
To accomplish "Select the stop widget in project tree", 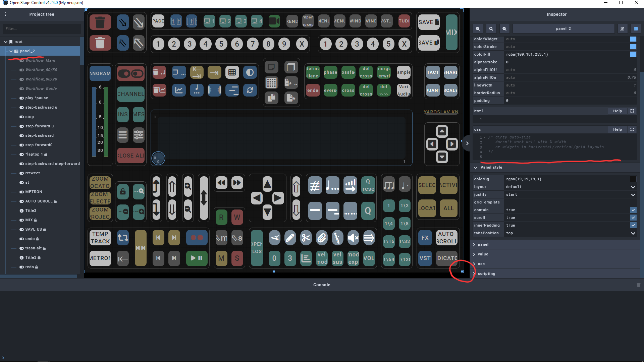I will coord(30,117).
